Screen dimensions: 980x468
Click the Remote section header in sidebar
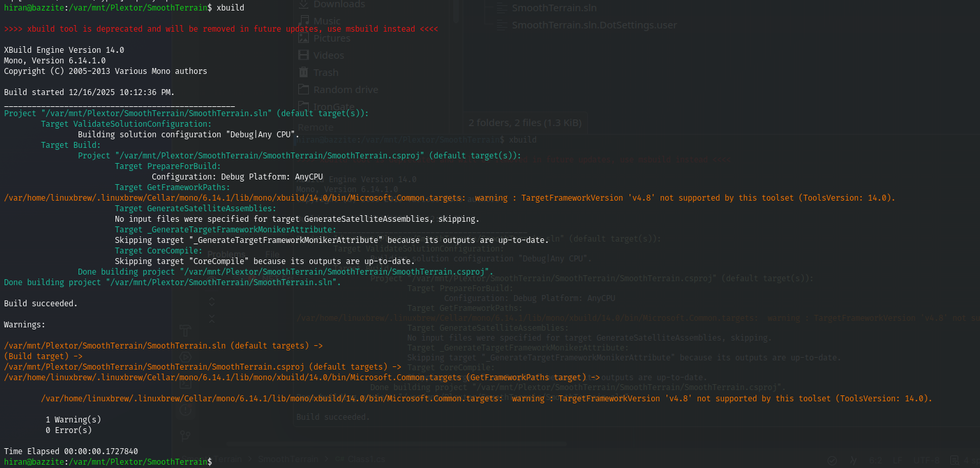tap(315, 127)
